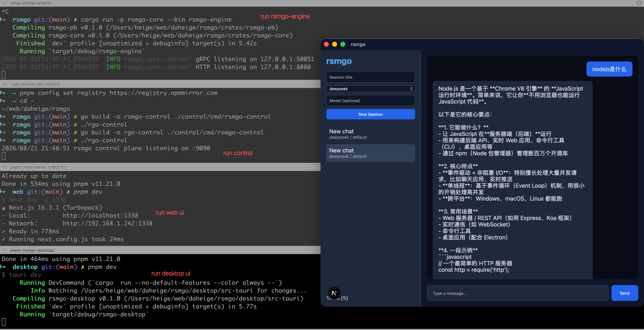
Task: Close the ./rgo-control terminal pane
Action: [5, 84]
